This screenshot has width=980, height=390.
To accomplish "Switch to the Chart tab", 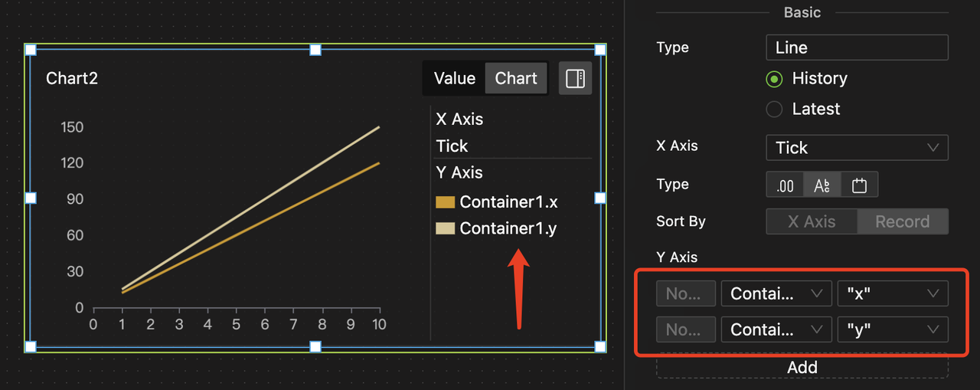I will (516, 78).
